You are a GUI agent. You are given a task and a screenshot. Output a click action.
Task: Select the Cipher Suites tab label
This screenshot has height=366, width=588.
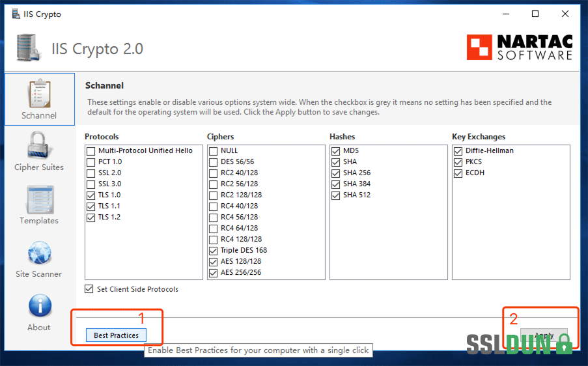39,167
